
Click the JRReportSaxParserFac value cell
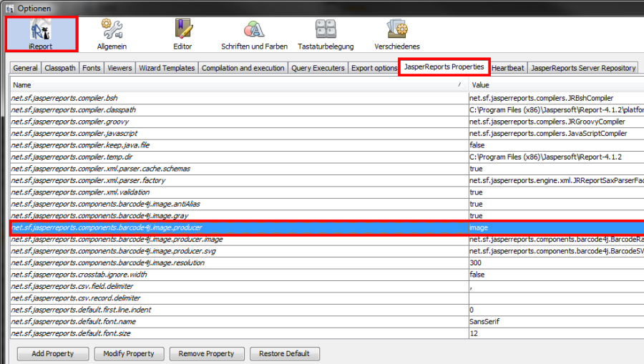pyautogui.click(x=557, y=180)
